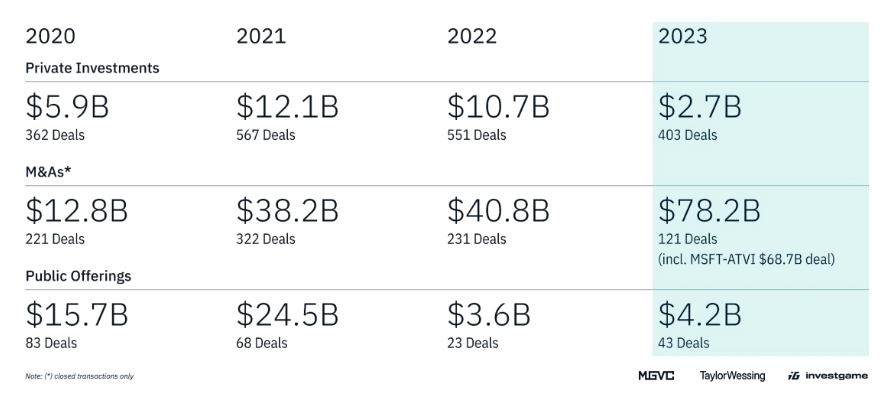Click the $78.2B M&A figure
The width and height of the screenshot is (883, 395).
pos(709,210)
